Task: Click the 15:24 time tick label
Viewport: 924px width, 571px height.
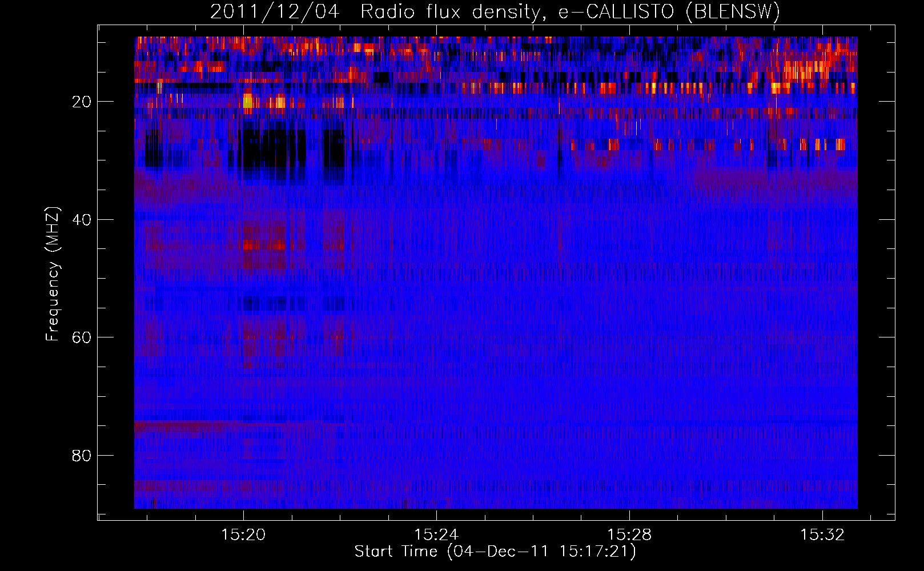Action: 436,535
